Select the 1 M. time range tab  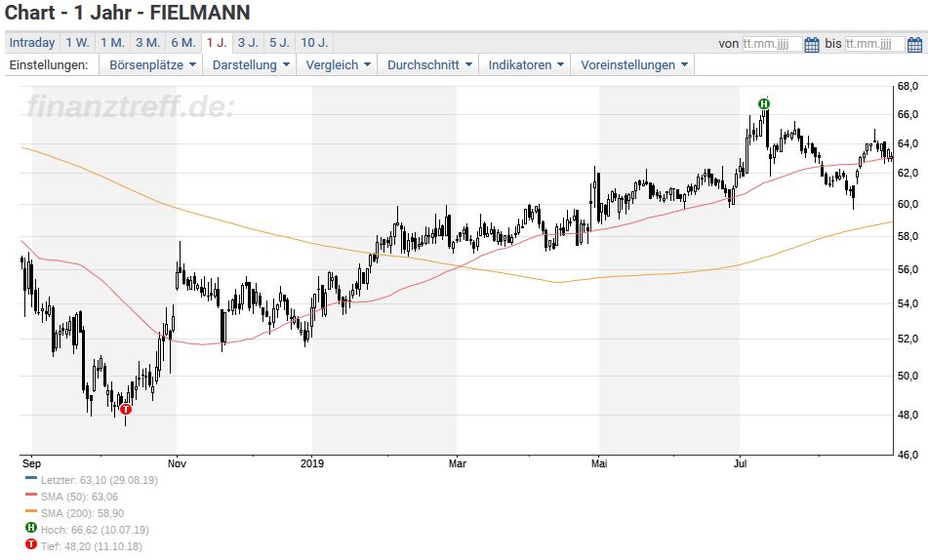pos(112,43)
